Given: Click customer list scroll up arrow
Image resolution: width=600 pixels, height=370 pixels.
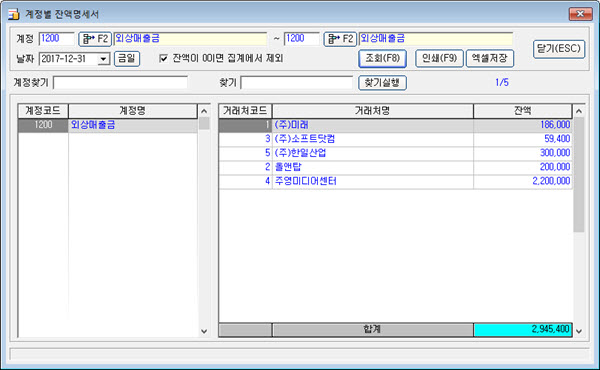Looking at the screenshot, I should (579, 111).
